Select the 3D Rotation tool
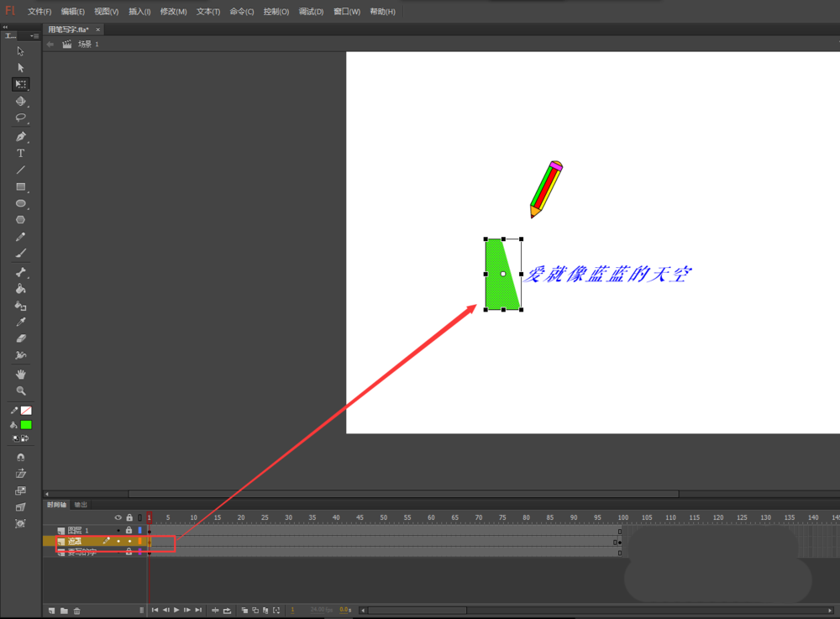The image size is (840, 619). (x=20, y=101)
